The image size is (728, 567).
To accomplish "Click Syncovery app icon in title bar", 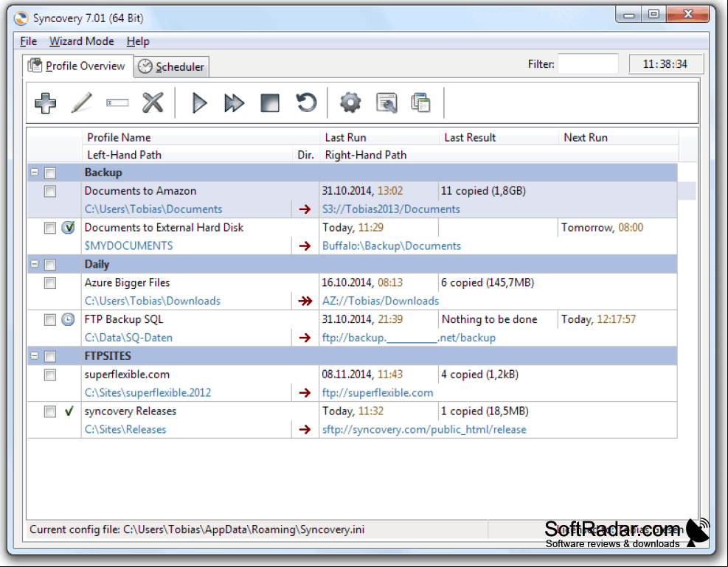I will click(x=21, y=18).
